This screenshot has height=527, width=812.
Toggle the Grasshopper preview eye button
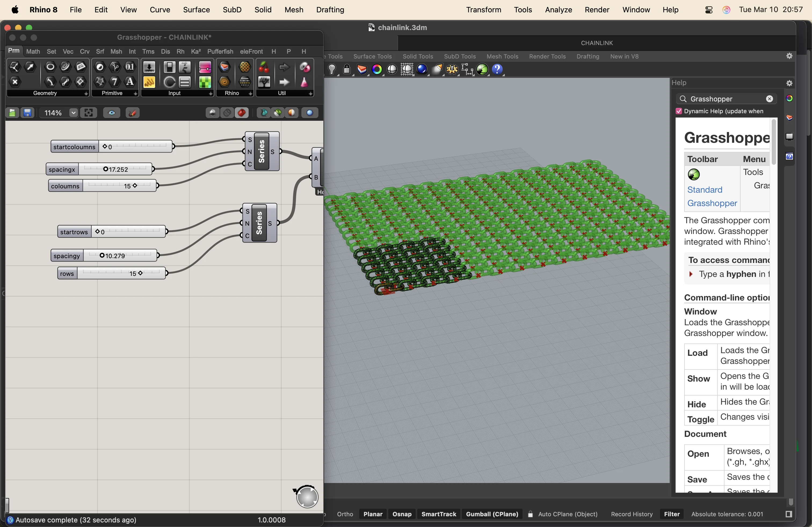coord(111,113)
